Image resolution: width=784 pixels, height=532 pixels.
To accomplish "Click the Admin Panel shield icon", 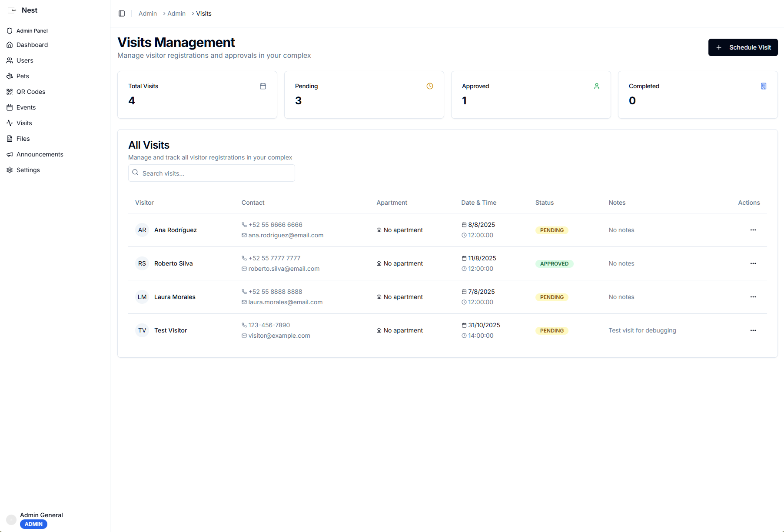I will 10,31.
